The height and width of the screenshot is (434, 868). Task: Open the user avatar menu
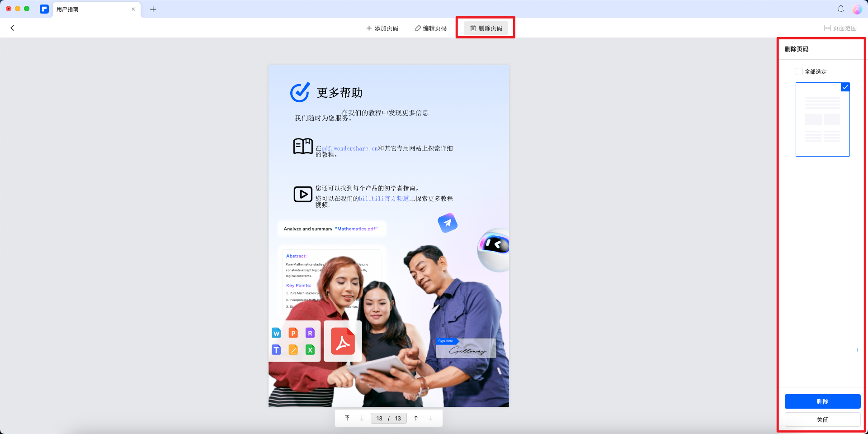pyautogui.click(x=857, y=9)
